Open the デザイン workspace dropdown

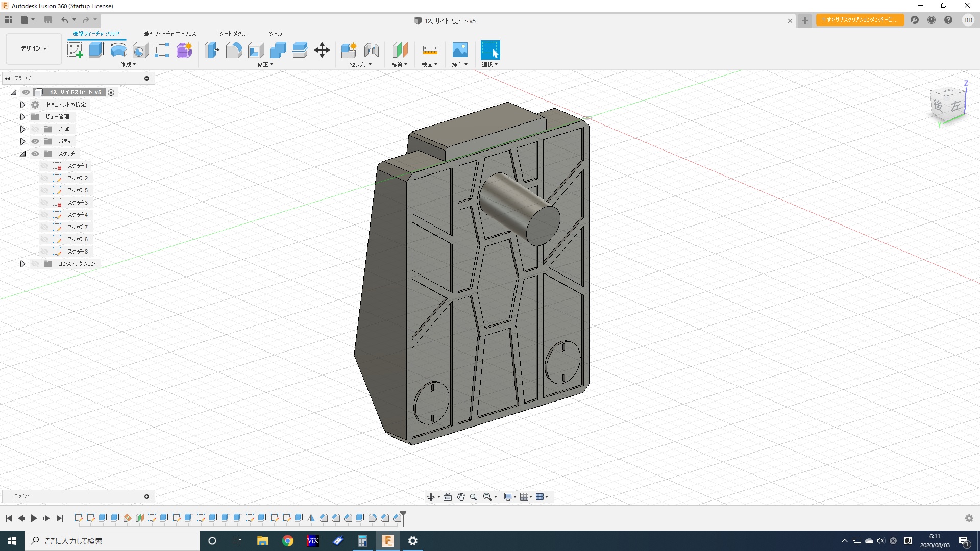[x=34, y=48]
